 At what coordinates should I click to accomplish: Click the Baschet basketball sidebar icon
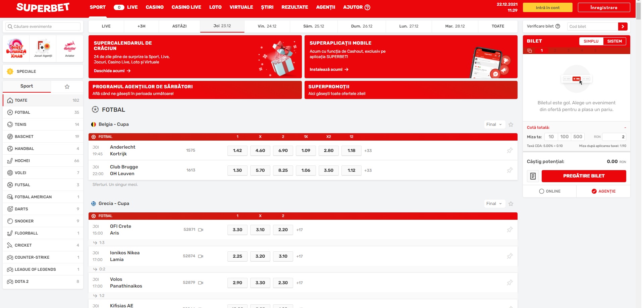click(10, 137)
